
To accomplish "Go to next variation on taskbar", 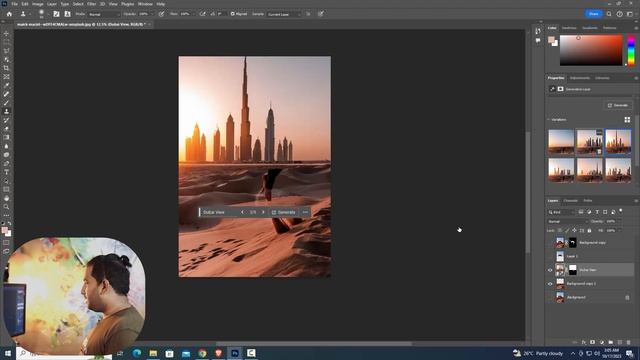I will (x=263, y=212).
